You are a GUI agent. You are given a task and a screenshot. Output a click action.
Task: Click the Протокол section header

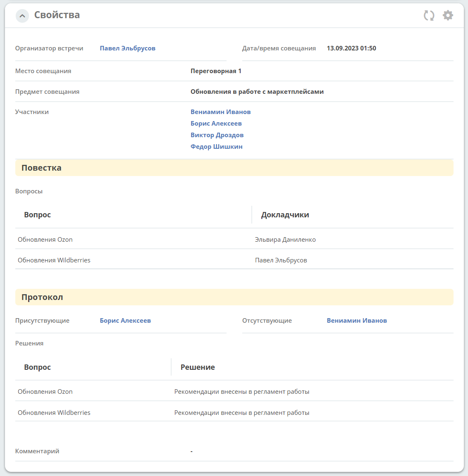[x=234, y=297]
